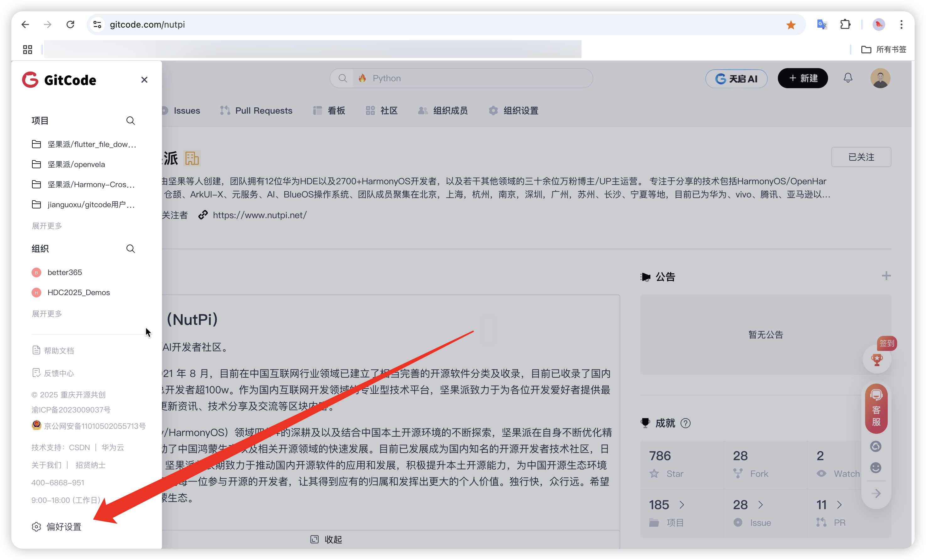The width and height of the screenshot is (926, 560).
Task: Go forward in the browser
Action: click(47, 24)
